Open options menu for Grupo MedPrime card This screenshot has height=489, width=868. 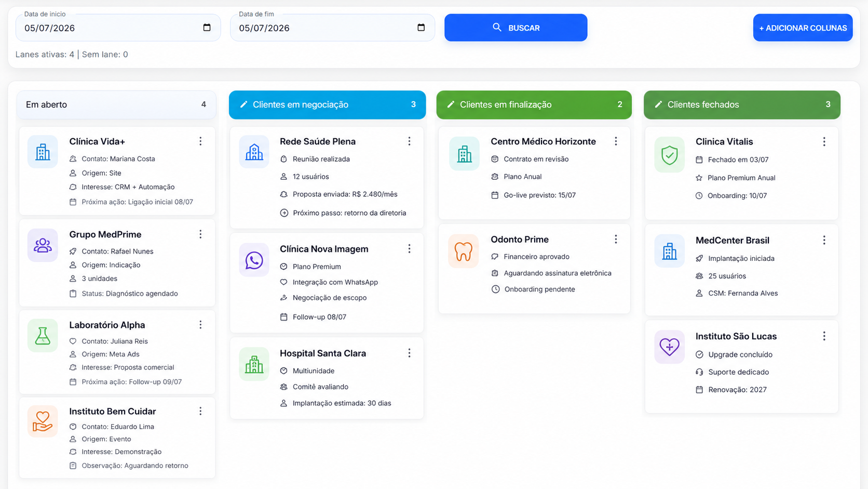point(200,234)
